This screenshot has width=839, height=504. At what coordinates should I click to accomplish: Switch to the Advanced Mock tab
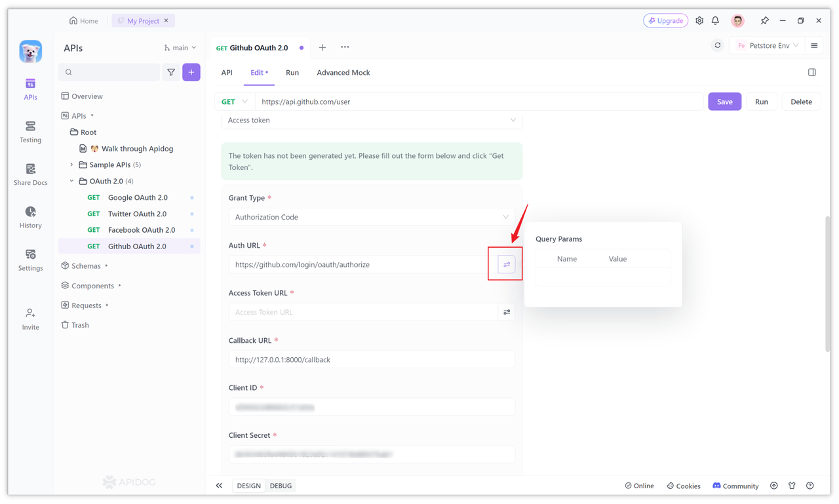(x=343, y=73)
